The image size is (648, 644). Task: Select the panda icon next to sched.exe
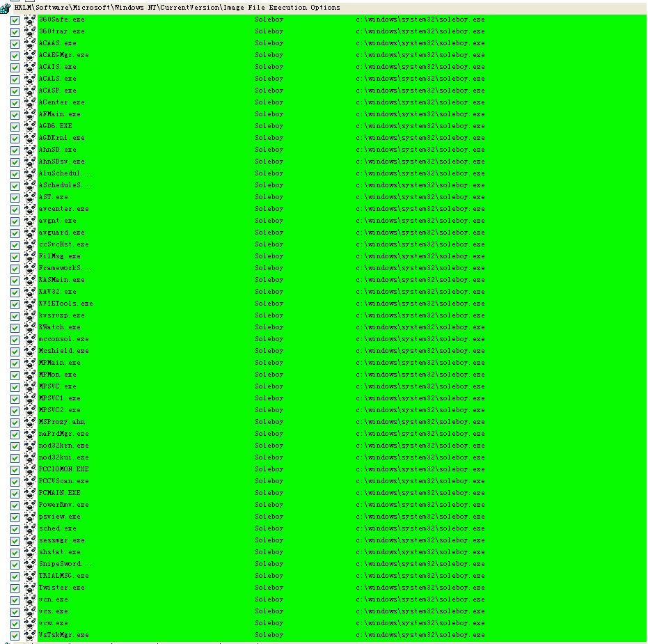click(30, 528)
